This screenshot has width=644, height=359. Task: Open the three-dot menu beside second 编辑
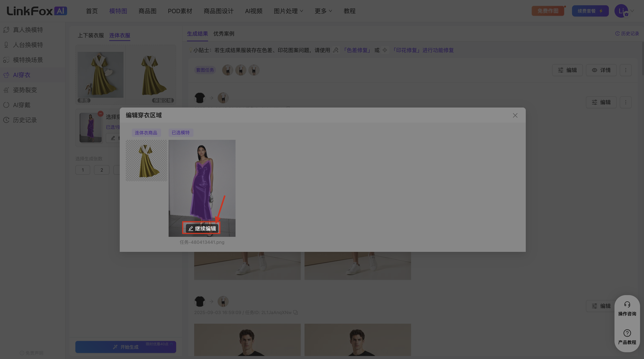coord(626,102)
